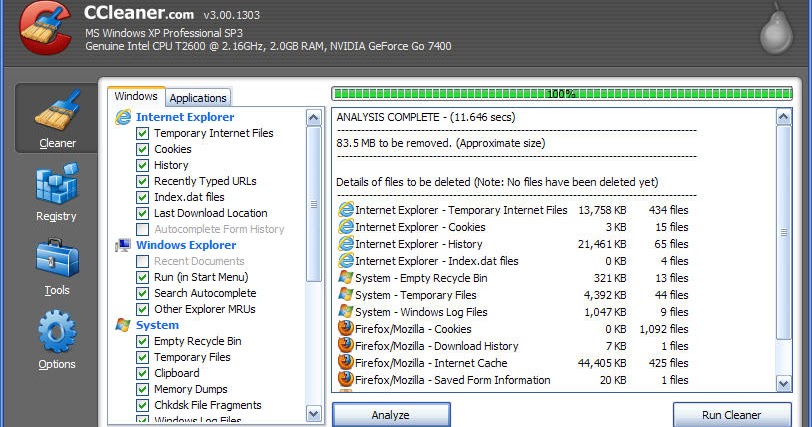This screenshot has width=812, height=427.
Task: Open the Cleaner section in sidebar
Action: [x=56, y=118]
